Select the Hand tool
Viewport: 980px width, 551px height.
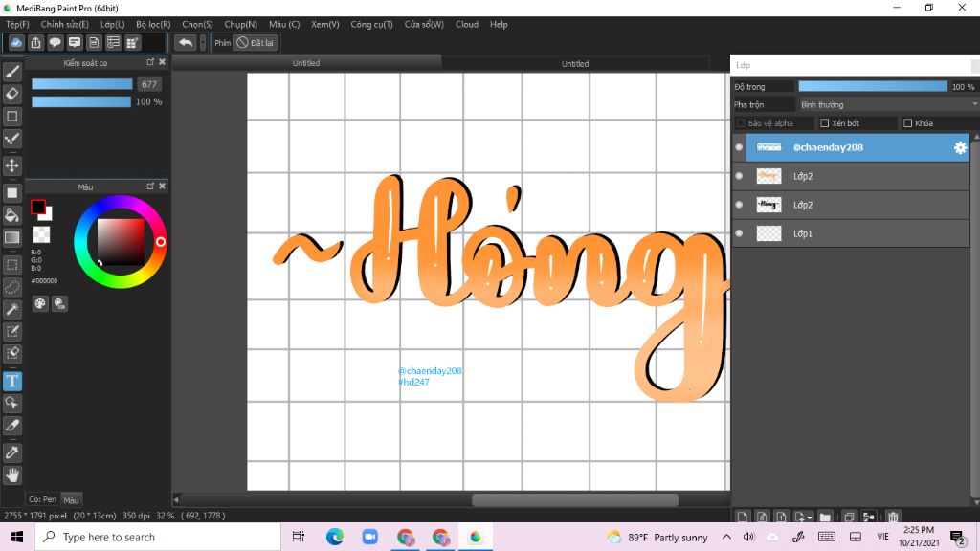tap(11, 474)
